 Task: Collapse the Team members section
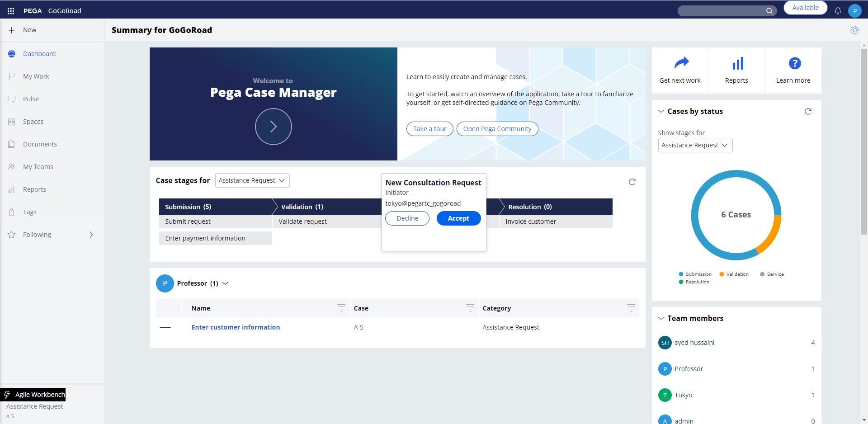click(x=661, y=318)
